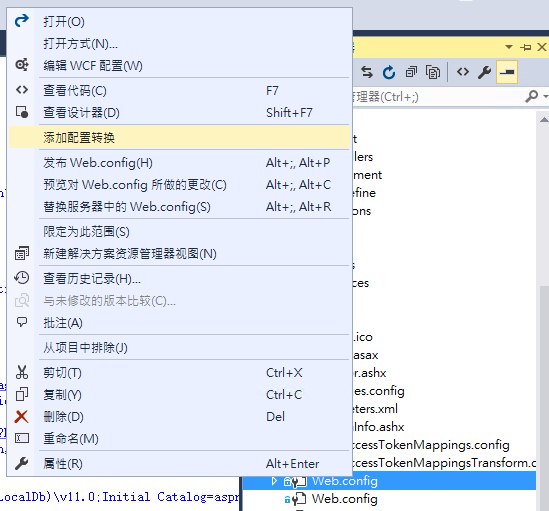Select the tree file ending in eters.xml

[x=375, y=409]
